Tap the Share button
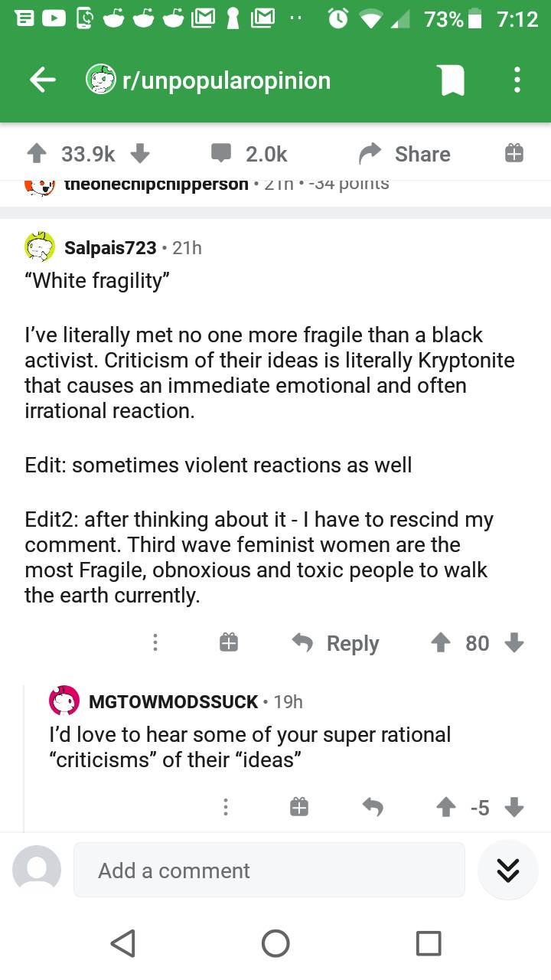This screenshot has width=551, height=980. point(406,154)
